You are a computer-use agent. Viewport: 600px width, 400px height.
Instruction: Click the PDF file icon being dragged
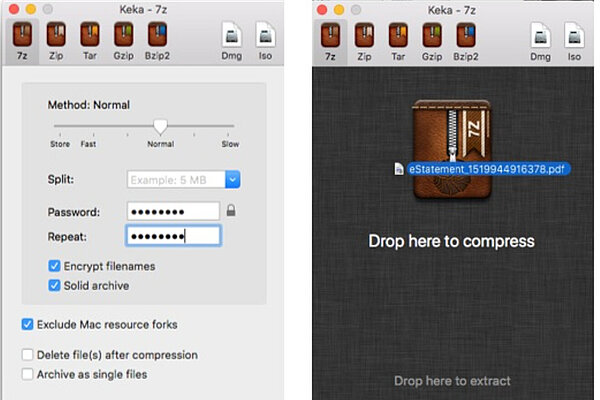(x=399, y=169)
